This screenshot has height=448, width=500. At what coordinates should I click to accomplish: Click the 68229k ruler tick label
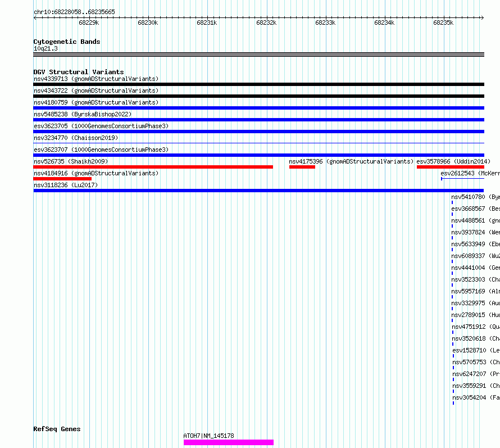point(89,22)
